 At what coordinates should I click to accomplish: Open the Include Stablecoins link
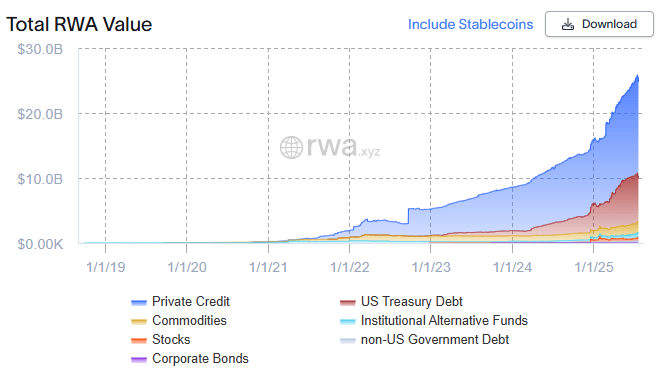coord(470,24)
